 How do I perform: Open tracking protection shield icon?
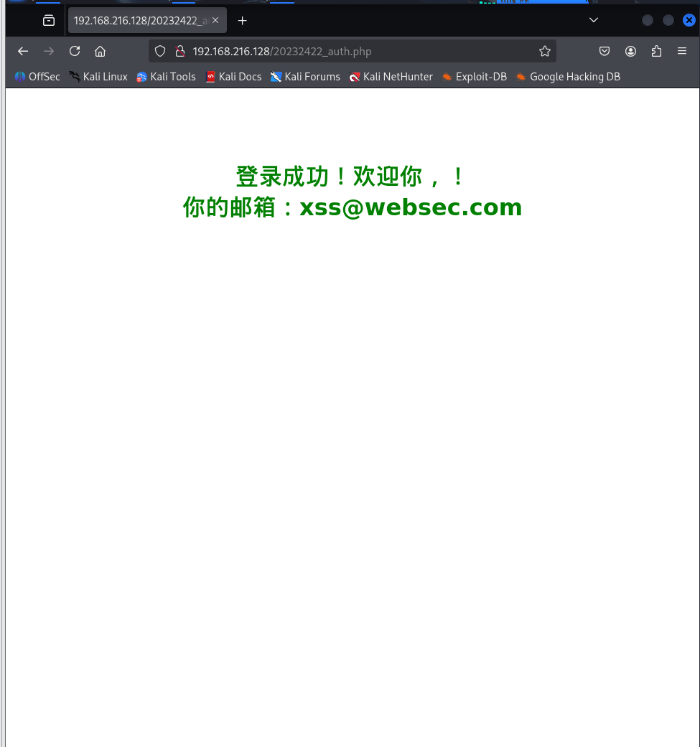click(x=160, y=52)
